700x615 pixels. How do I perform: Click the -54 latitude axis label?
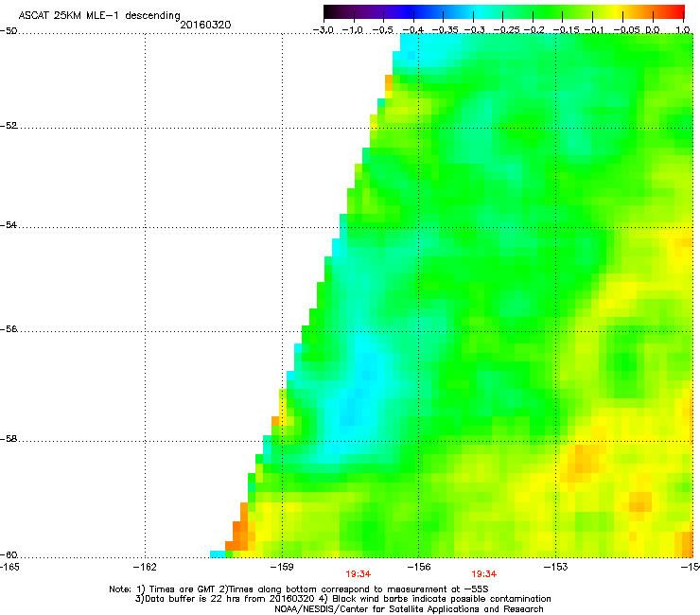(8, 225)
